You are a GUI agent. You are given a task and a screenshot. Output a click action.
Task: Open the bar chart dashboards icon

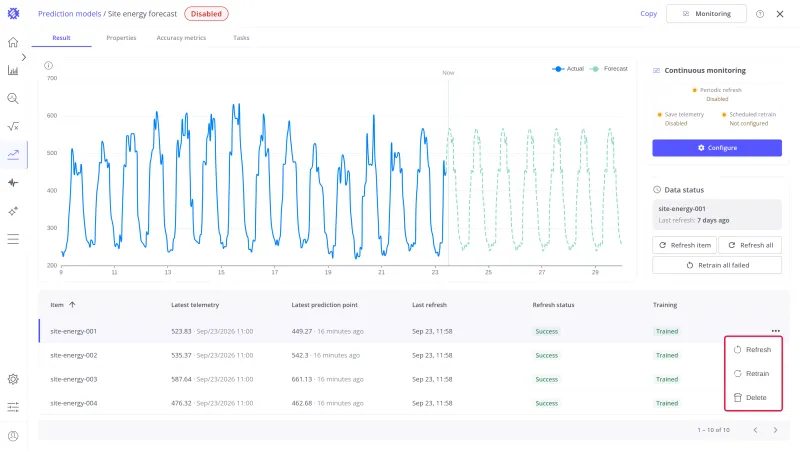coord(13,70)
